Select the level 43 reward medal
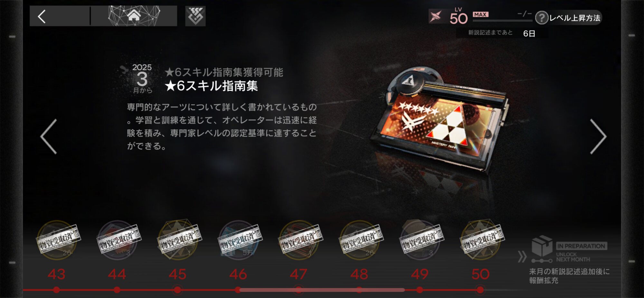644x298 pixels. point(57,241)
